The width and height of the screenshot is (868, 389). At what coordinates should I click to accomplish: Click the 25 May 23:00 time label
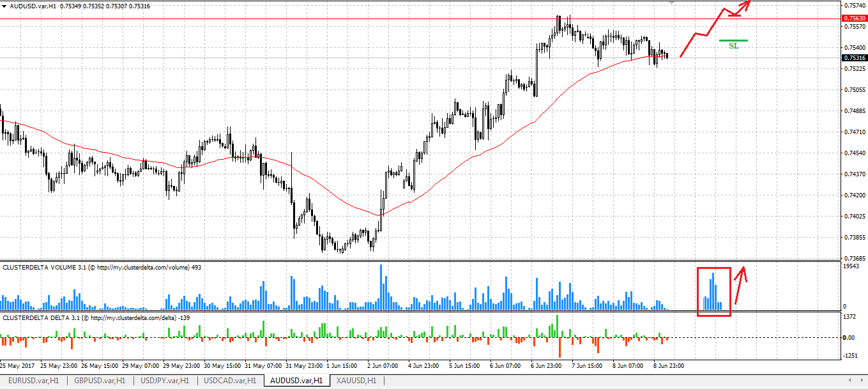(x=57, y=367)
